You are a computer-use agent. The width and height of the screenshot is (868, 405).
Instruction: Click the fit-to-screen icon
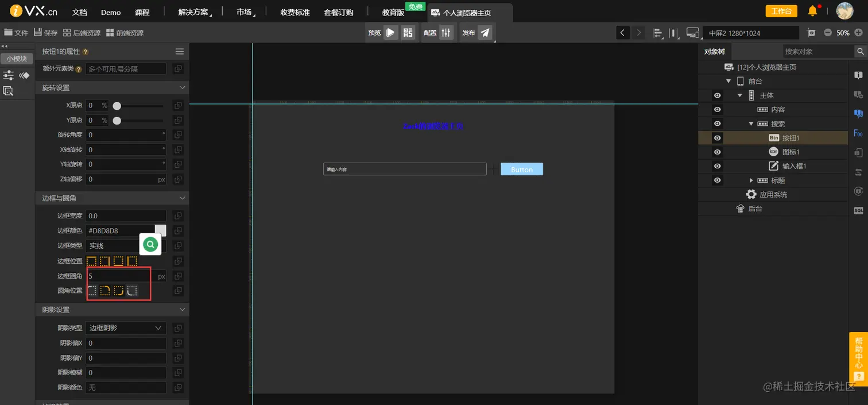tap(811, 33)
